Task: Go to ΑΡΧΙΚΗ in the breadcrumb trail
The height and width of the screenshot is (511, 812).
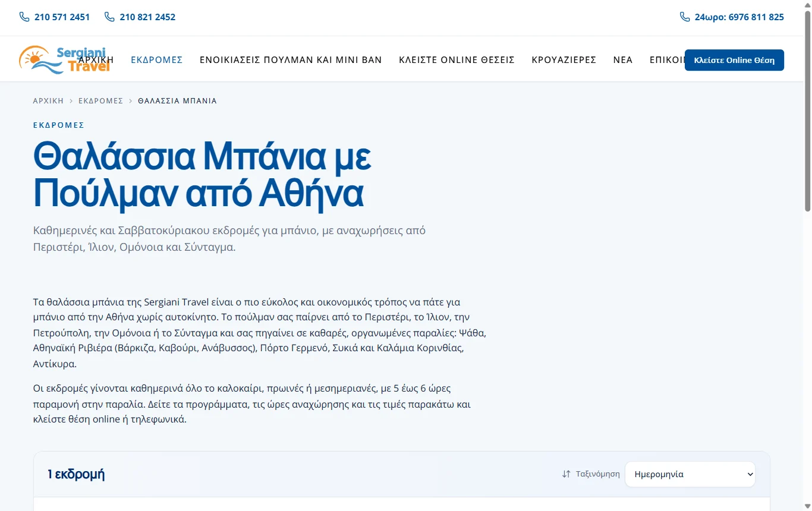Action: pyautogui.click(x=48, y=101)
